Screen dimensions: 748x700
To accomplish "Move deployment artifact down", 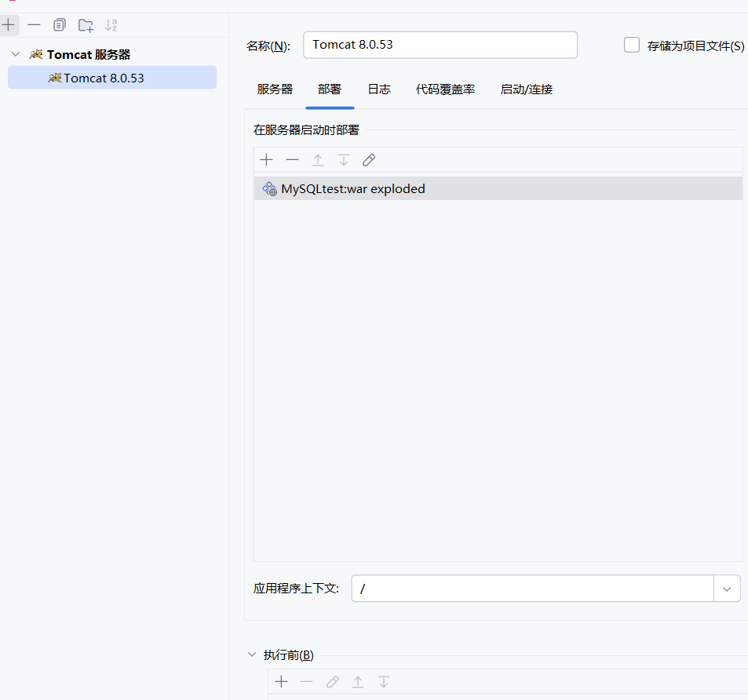I will (344, 160).
